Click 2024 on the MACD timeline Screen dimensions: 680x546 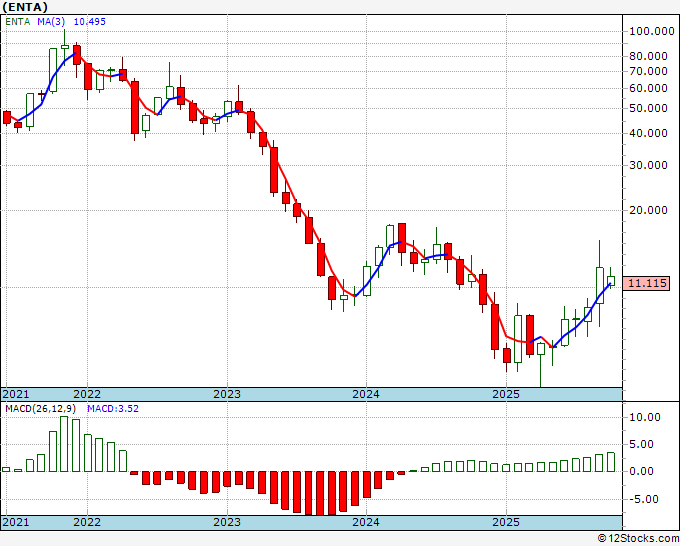(x=366, y=522)
